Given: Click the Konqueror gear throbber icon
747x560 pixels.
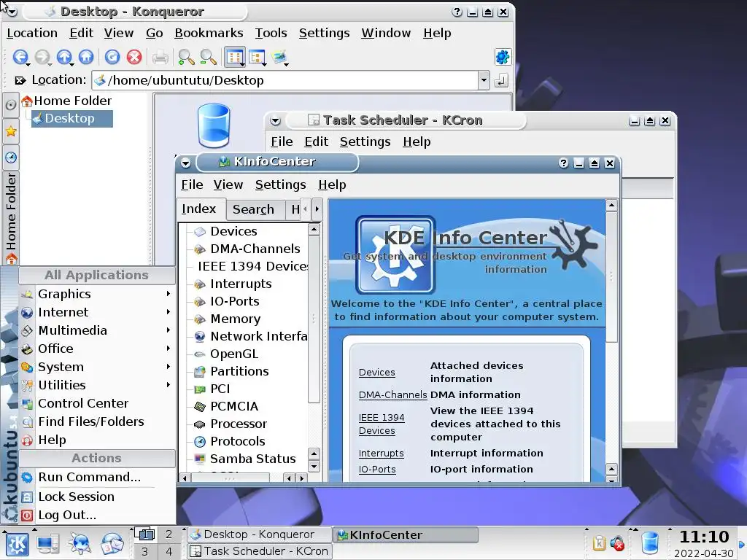Looking at the screenshot, I should click(x=503, y=57).
